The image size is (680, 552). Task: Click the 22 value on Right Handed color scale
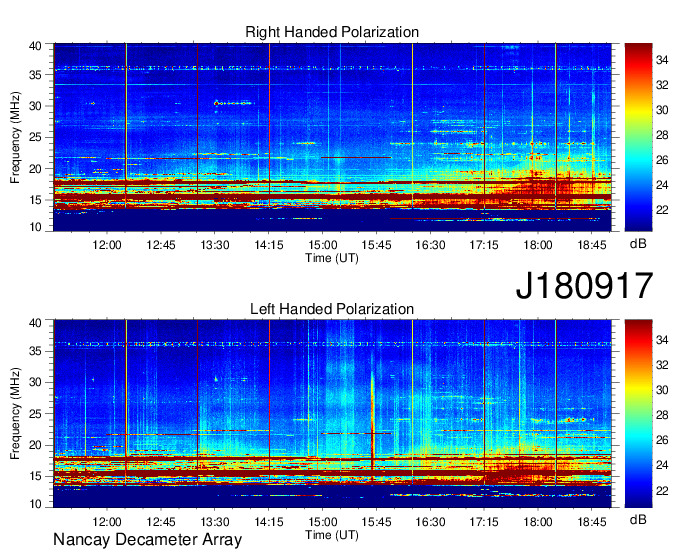[662, 210]
